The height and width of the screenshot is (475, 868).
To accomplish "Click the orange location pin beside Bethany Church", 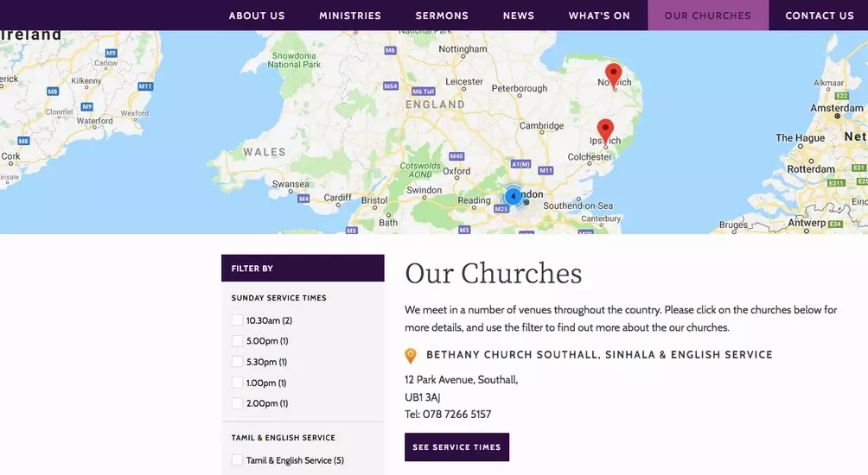I will click(x=411, y=356).
